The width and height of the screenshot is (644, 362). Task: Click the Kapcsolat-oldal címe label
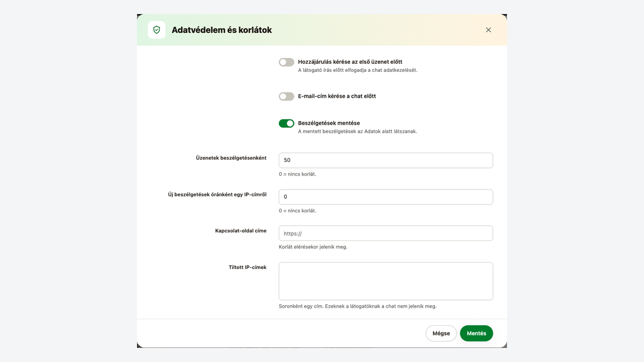point(241,230)
